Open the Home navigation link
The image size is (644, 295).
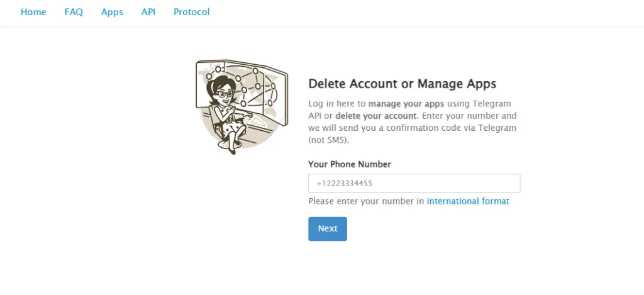33,12
